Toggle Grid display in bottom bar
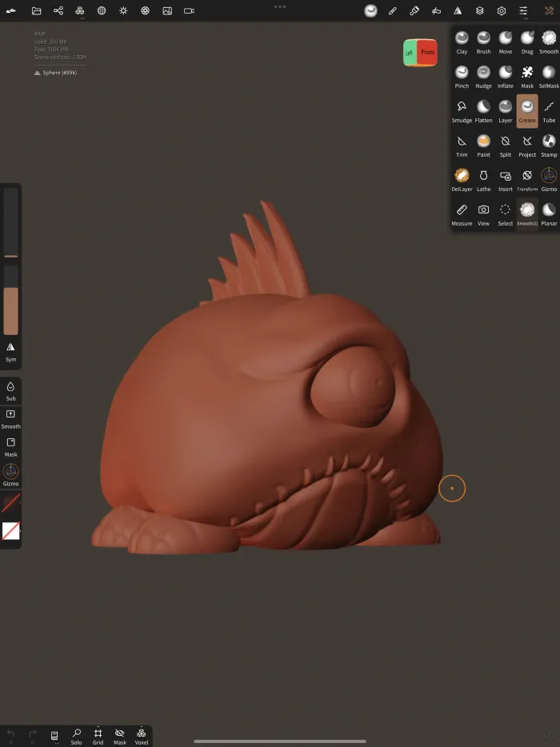The height and width of the screenshot is (747, 560). point(98,736)
